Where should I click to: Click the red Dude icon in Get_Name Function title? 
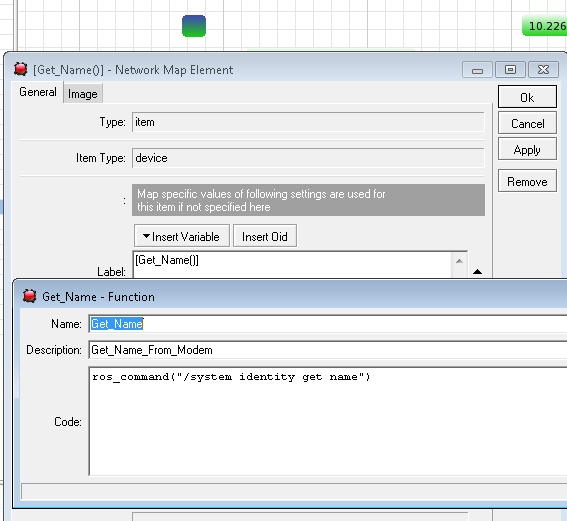[29, 296]
